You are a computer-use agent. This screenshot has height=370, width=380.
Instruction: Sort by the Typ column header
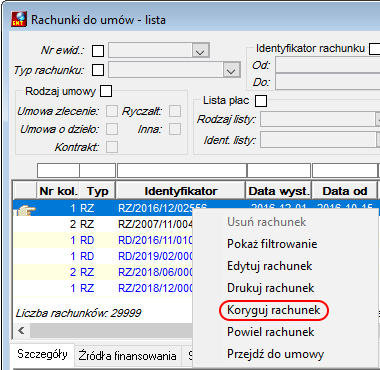pos(97,191)
